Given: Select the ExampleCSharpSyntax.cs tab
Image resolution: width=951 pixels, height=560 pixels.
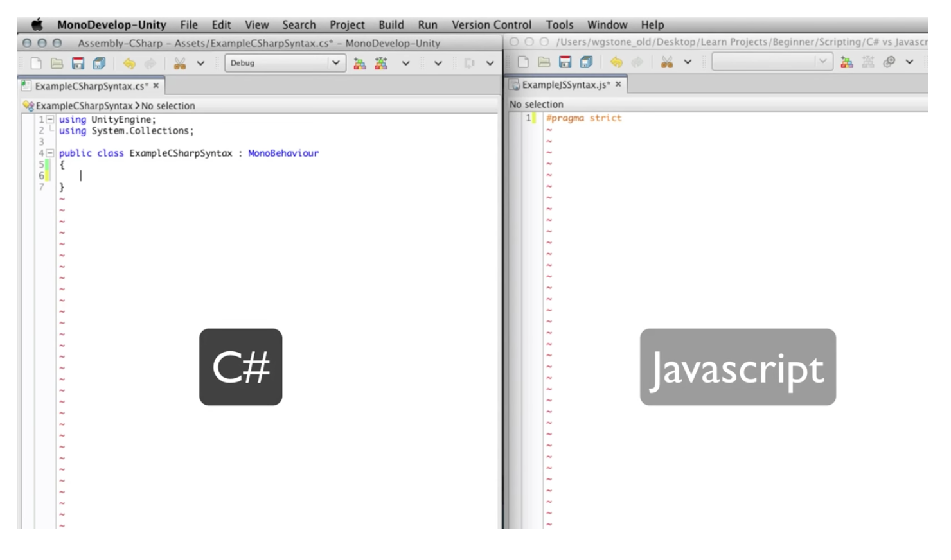Looking at the screenshot, I should click(91, 85).
